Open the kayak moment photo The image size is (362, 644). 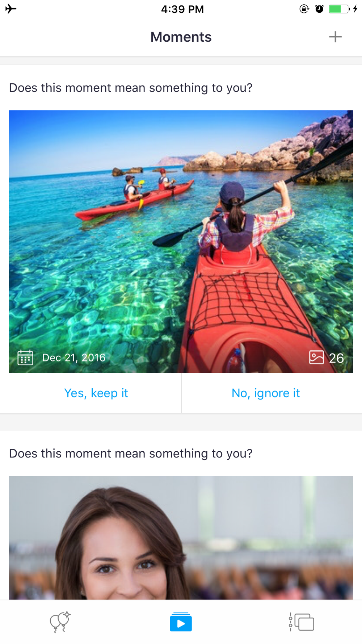click(181, 241)
